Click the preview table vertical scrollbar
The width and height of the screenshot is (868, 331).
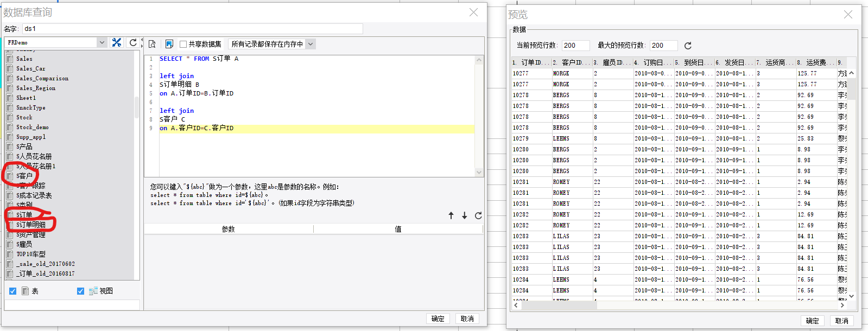(851, 88)
